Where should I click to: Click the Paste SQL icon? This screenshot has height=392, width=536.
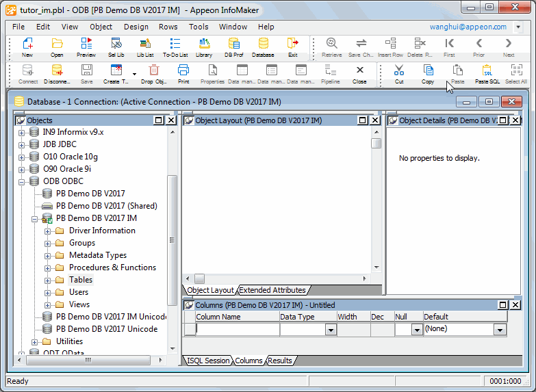tap(487, 73)
